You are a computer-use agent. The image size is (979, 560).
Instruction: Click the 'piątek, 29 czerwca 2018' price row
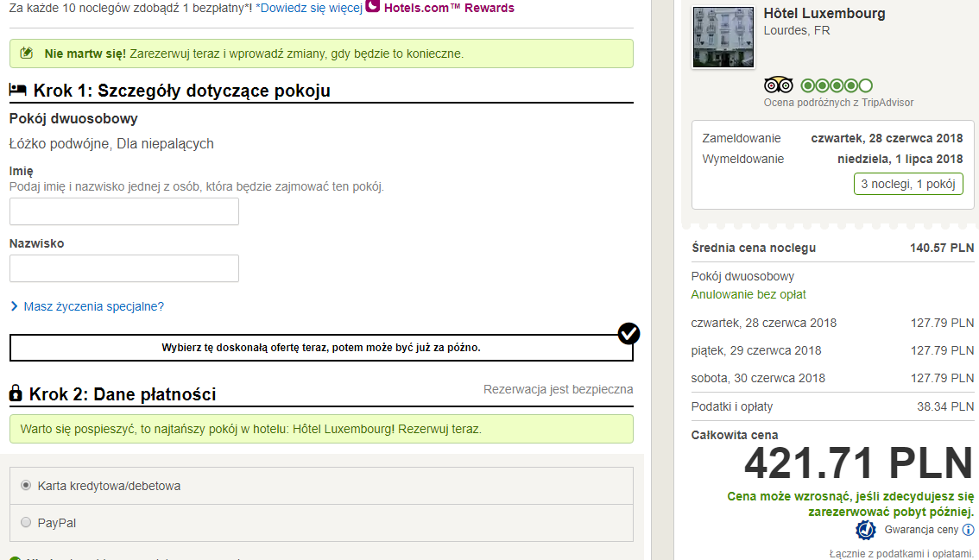[x=832, y=351]
